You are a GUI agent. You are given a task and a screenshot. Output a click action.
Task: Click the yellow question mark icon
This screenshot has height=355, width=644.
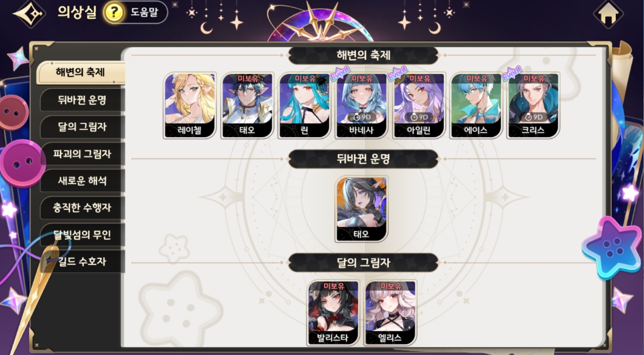coord(114,13)
